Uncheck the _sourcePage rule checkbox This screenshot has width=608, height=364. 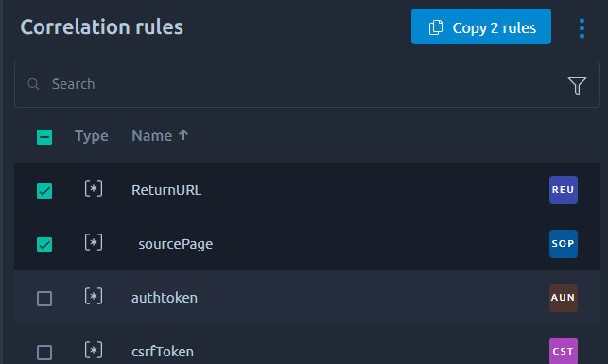(x=44, y=245)
